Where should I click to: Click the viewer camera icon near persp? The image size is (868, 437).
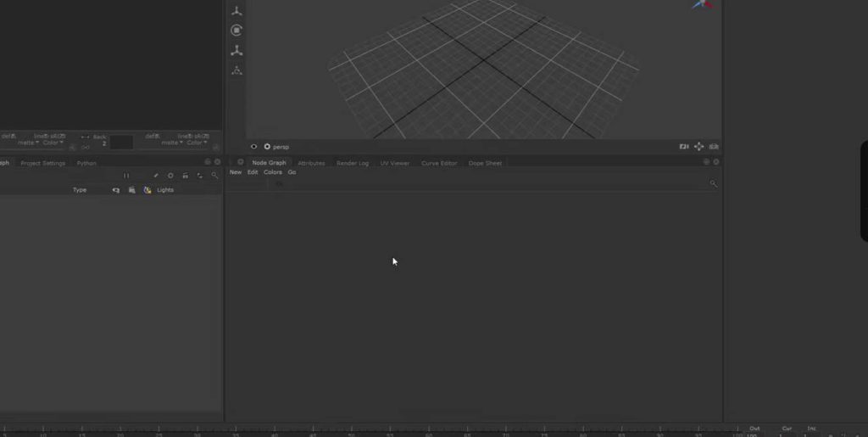[x=684, y=147]
